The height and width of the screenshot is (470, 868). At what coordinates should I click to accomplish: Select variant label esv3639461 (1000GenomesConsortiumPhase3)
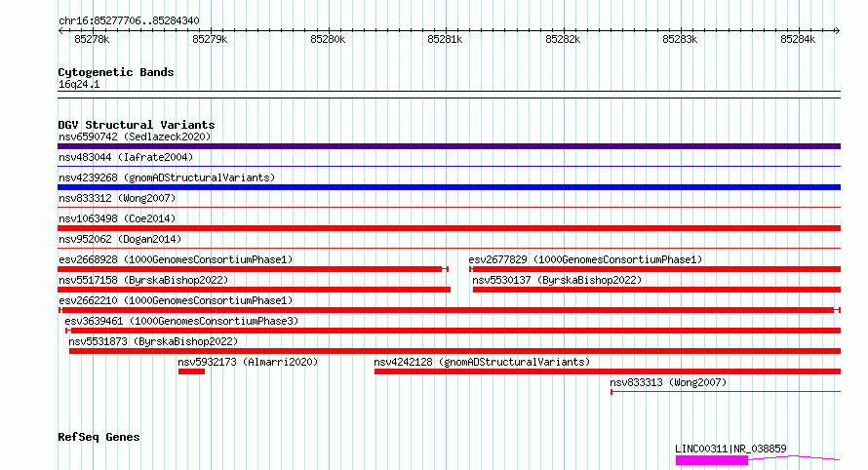[181, 321]
